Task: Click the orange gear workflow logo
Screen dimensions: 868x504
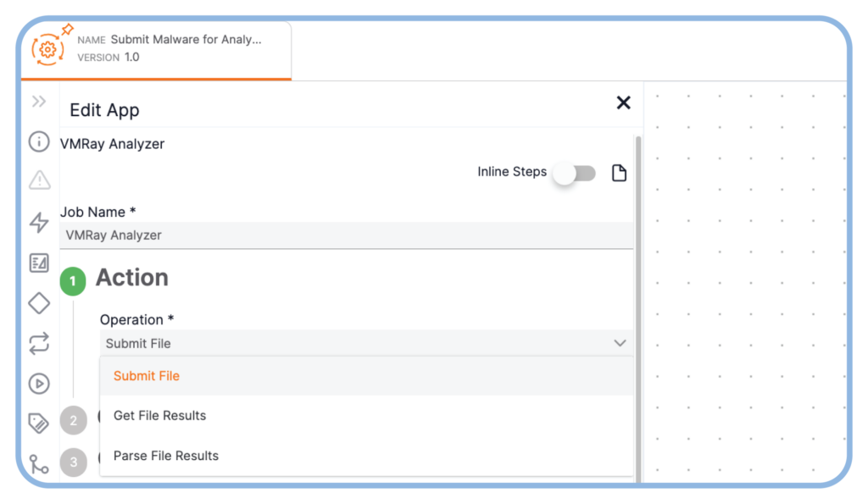Action: (x=48, y=48)
